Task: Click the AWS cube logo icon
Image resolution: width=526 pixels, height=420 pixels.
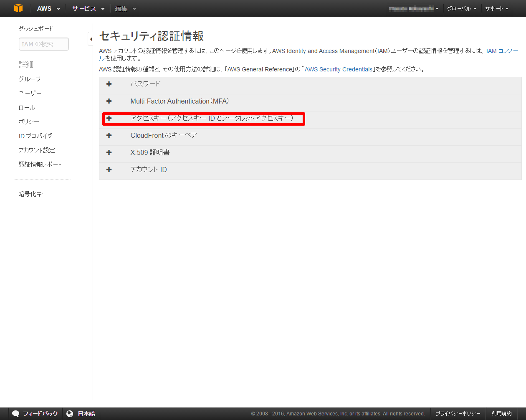Action: click(x=18, y=8)
